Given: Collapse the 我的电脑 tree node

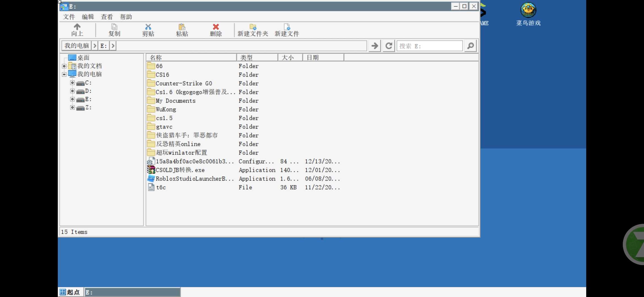Looking at the screenshot, I should click(x=64, y=74).
